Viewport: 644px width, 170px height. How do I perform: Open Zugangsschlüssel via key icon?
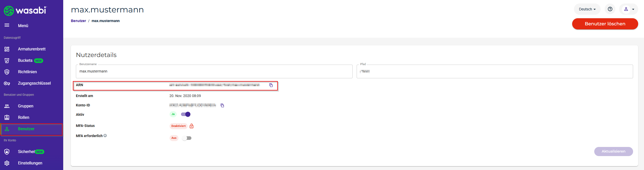pos(7,83)
